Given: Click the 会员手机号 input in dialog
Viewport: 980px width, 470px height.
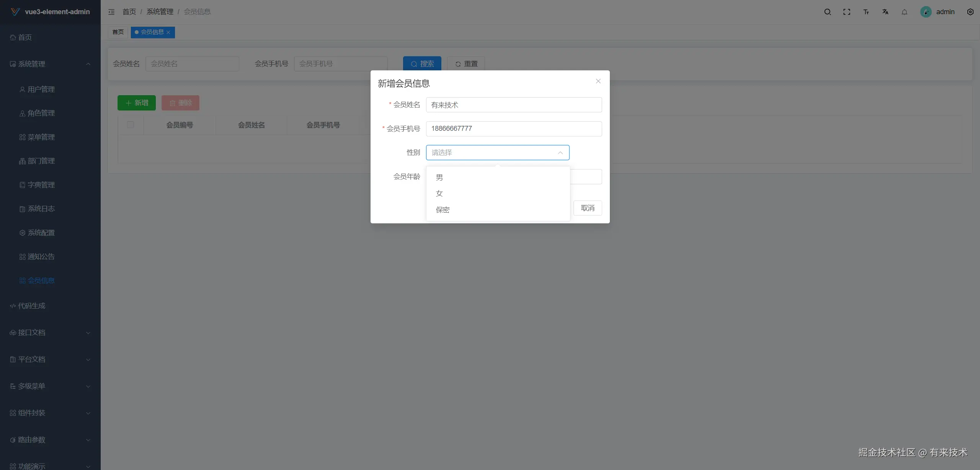Looking at the screenshot, I should pyautogui.click(x=514, y=128).
